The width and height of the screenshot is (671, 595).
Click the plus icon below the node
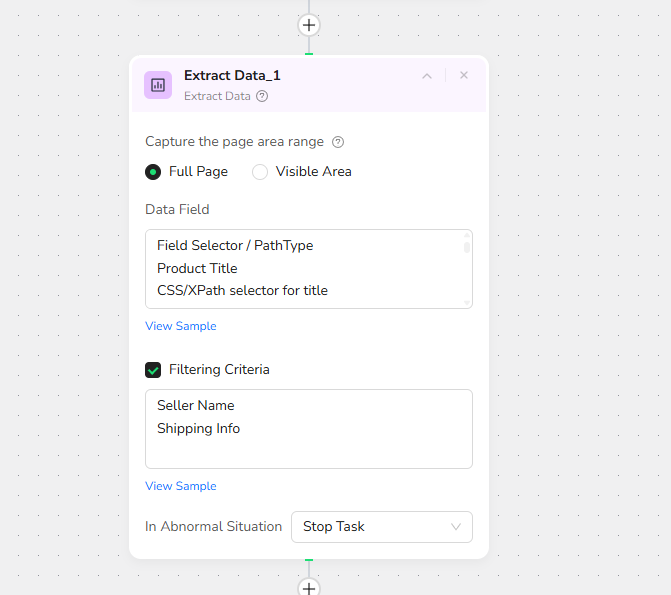click(x=309, y=588)
